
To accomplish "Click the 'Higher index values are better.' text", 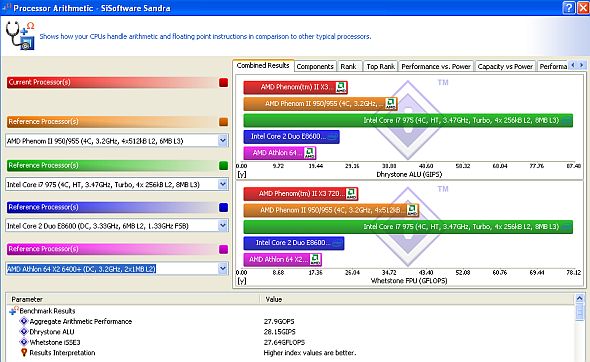I will 309,353.
